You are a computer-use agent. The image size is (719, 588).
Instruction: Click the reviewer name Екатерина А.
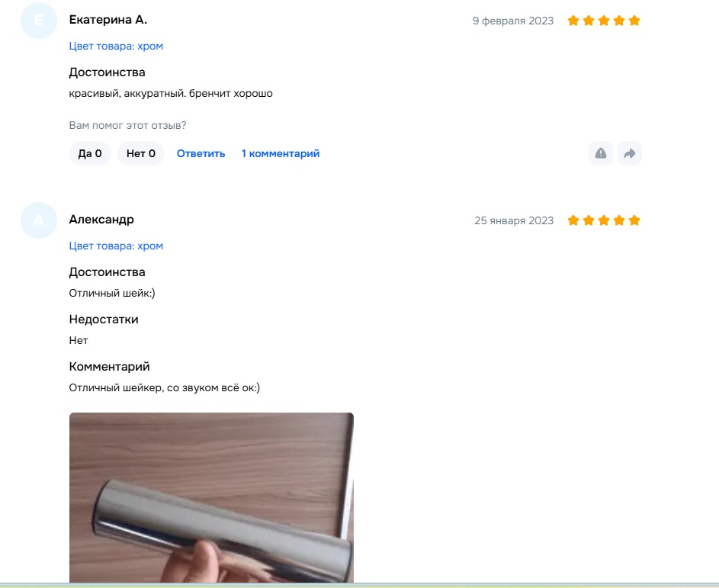tap(108, 20)
